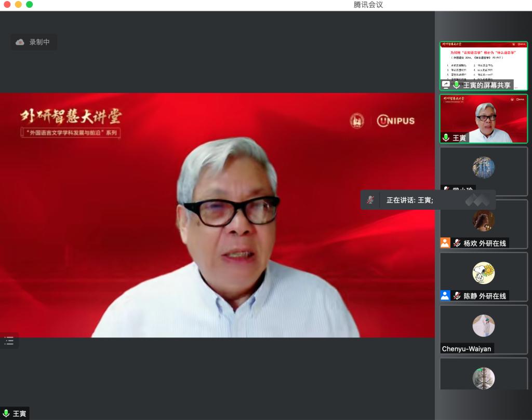Select the Snoopy sunflower avatar of 陈静
This screenshot has width=532, height=420.
[x=483, y=273]
